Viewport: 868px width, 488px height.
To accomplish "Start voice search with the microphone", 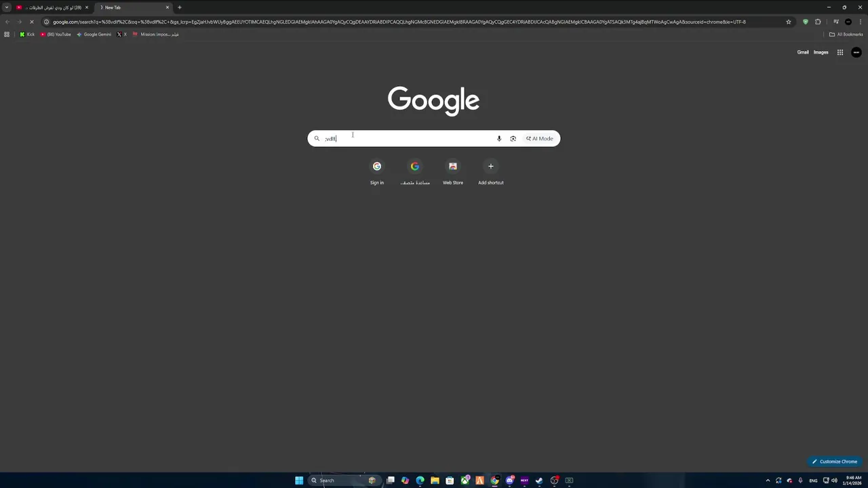I will point(499,138).
